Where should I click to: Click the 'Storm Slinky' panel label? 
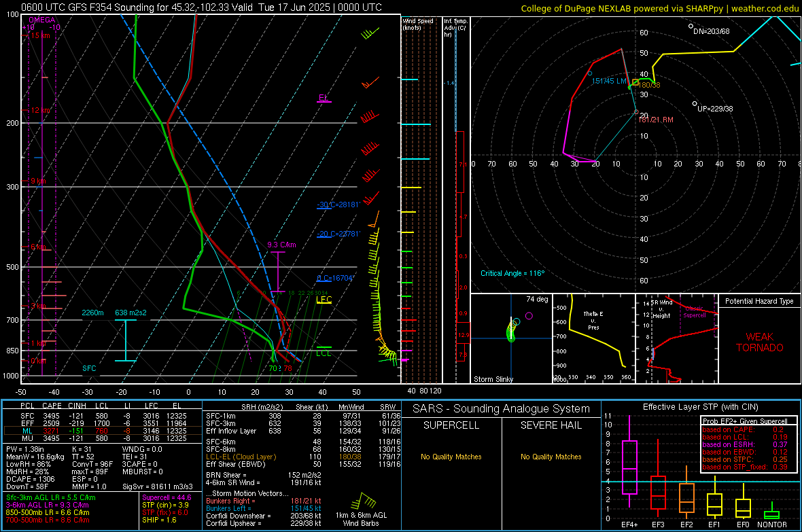(493, 379)
